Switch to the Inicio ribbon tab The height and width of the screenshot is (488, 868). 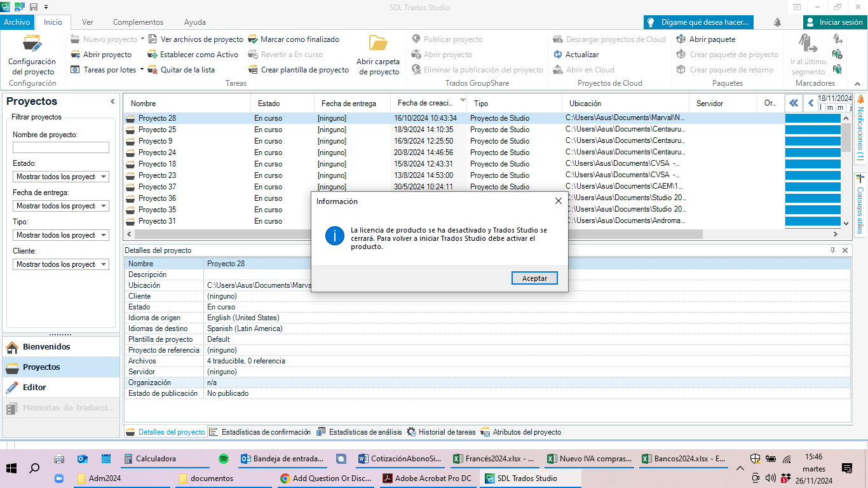(x=53, y=22)
